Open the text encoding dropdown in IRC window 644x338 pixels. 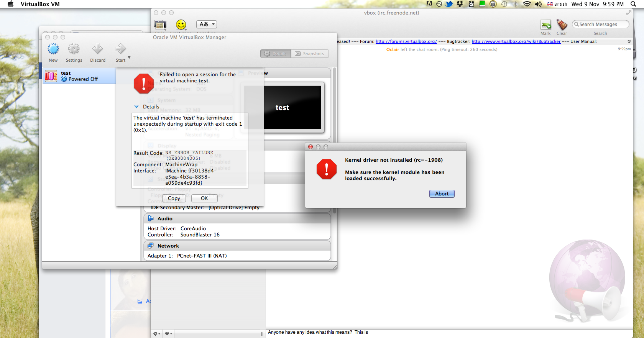pyautogui.click(x=207, y=24)
